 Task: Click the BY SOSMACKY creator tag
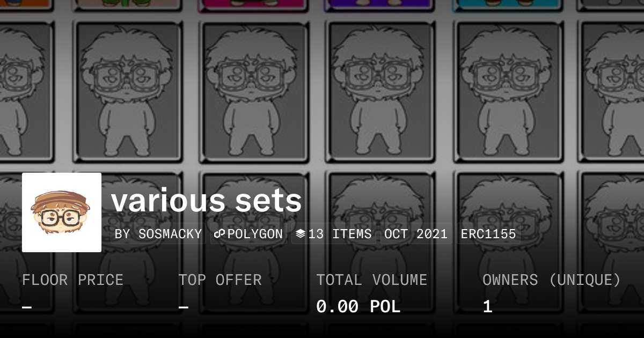[x=158, y=234]
